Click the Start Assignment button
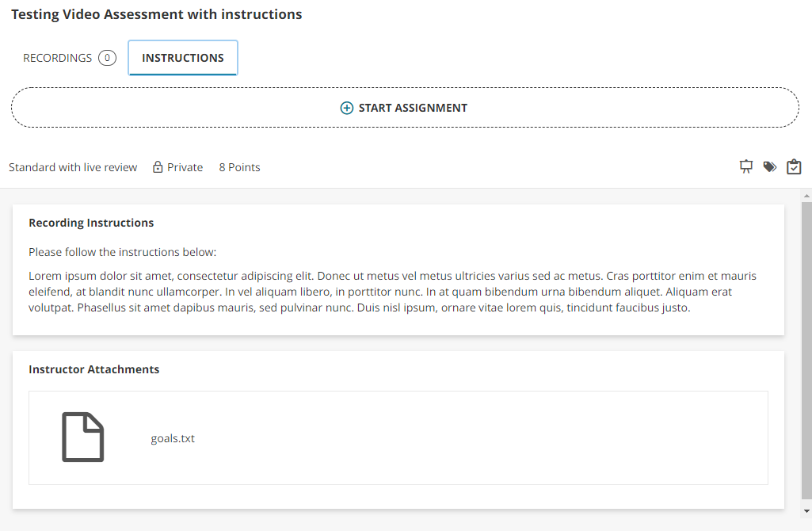This screenshot has width=812, height=531. coord(404,107)
